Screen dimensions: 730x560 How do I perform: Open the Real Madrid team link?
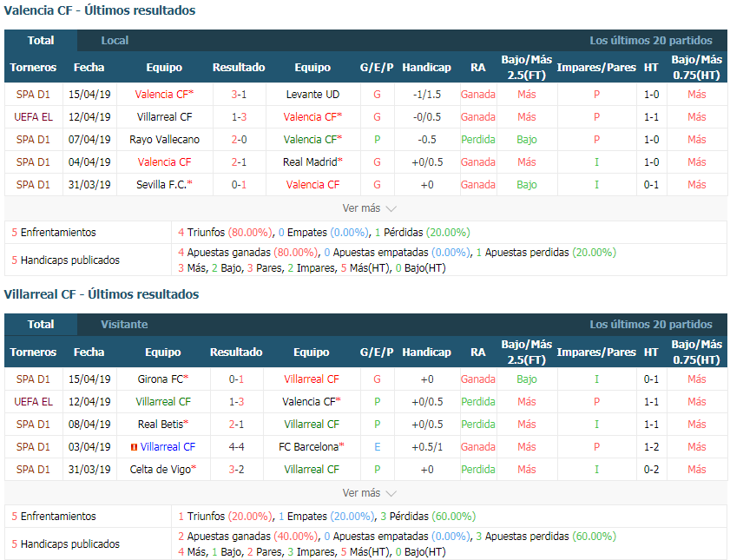tap(312, 162)
